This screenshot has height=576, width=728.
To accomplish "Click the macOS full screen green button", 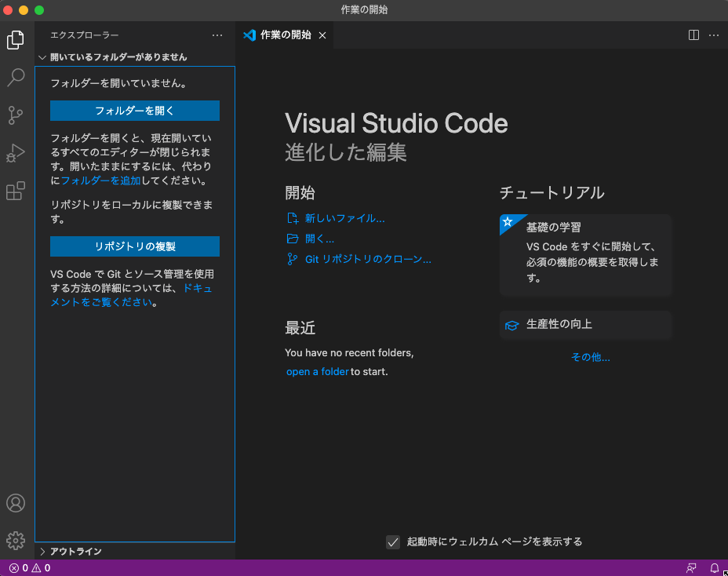I will [x=39, y=9].
